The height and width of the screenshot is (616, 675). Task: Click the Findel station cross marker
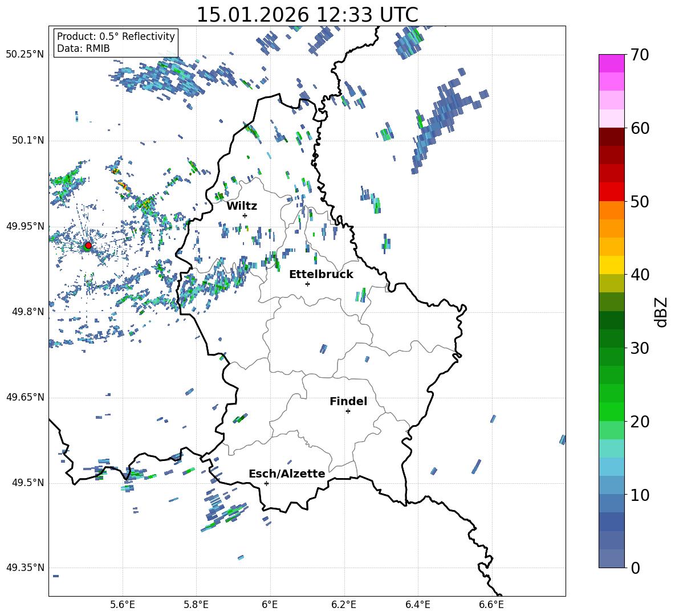pyautogui.click(x=348, y=411)
